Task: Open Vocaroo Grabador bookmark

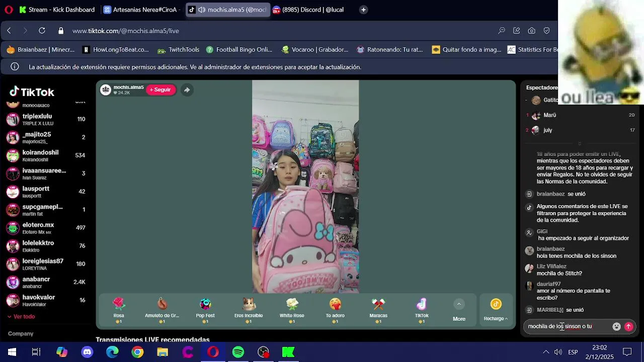Action: [315, 49]
